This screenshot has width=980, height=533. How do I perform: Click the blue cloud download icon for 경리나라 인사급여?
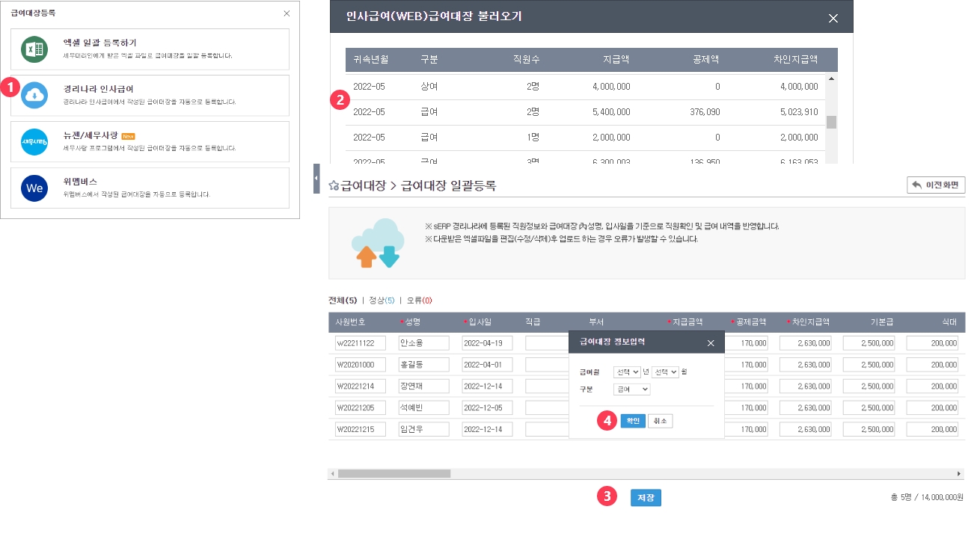click(34, 96)
